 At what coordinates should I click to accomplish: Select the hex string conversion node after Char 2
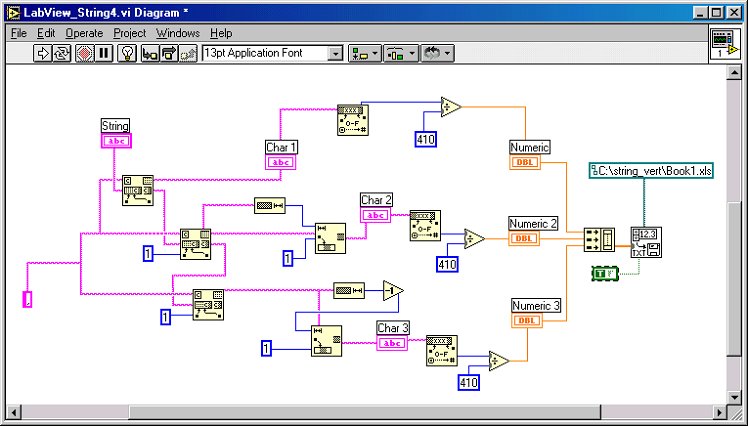click(425, 225)
